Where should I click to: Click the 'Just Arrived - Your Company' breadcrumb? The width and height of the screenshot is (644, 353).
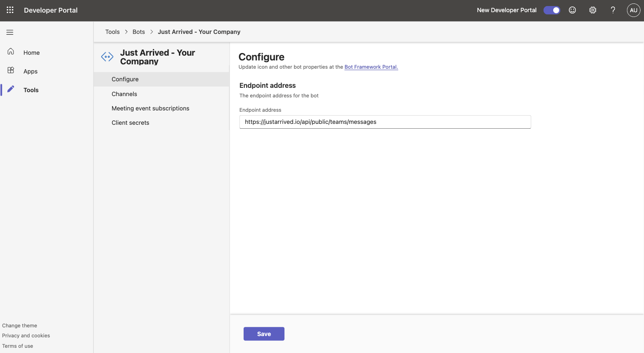point(199,32)
